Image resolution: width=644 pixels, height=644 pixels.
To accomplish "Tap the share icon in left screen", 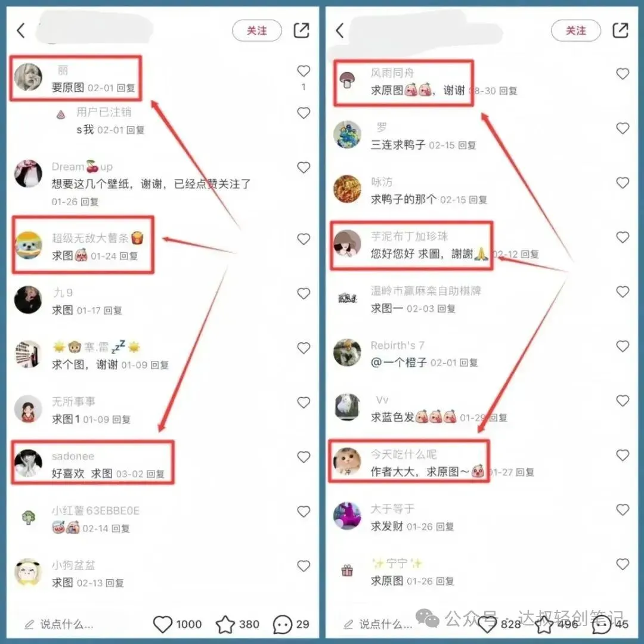I will [301, 30].
